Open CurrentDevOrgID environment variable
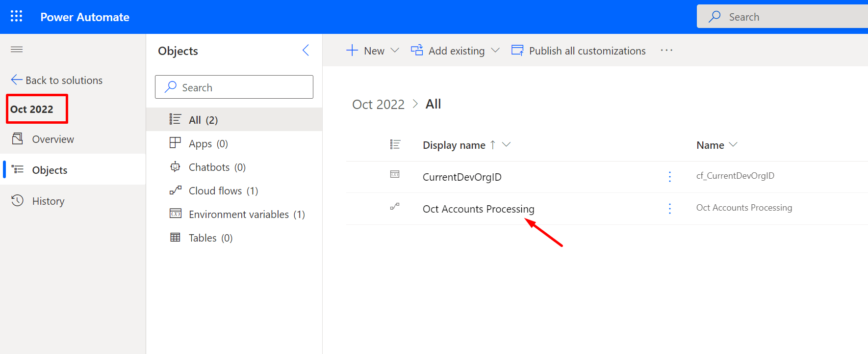Screen dimensions: 868x354 pos(462,177)
